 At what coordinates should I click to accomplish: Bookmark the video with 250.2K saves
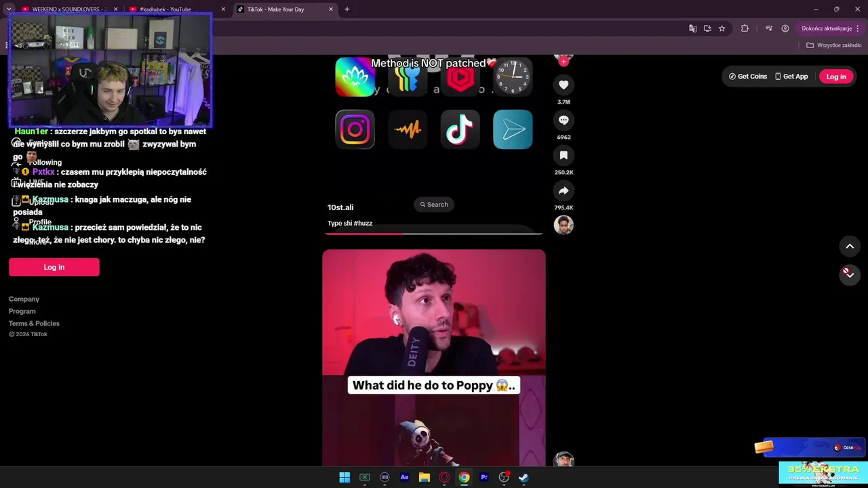pos(564,155)
